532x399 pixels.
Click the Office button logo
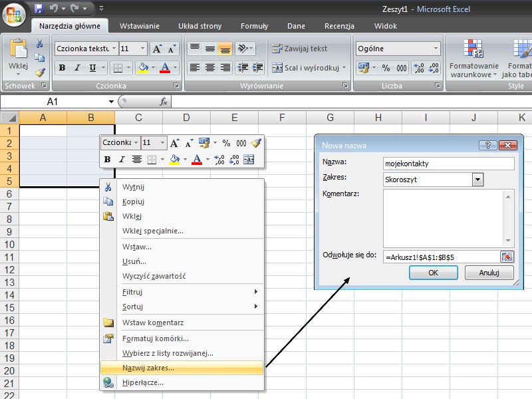click(x=15, y=13)
